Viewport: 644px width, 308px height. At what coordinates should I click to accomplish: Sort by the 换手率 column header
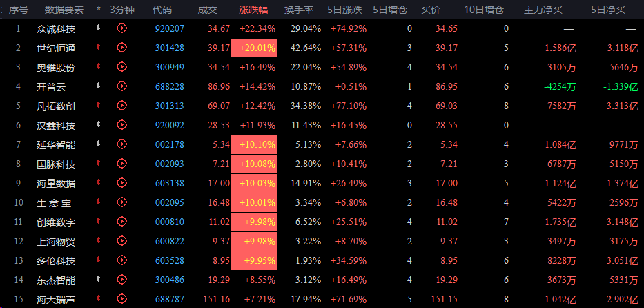tap(299, 10)
